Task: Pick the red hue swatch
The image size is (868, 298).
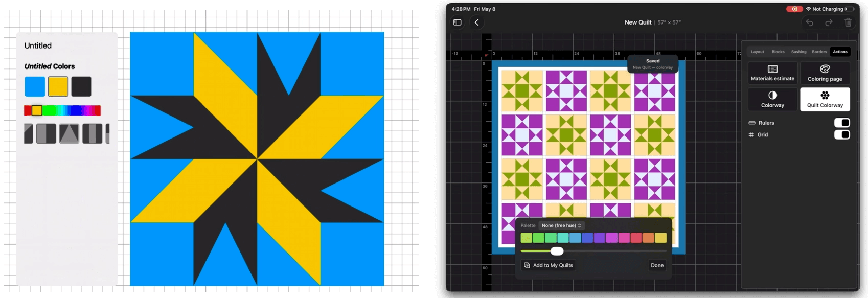Action: pos(636,238)
